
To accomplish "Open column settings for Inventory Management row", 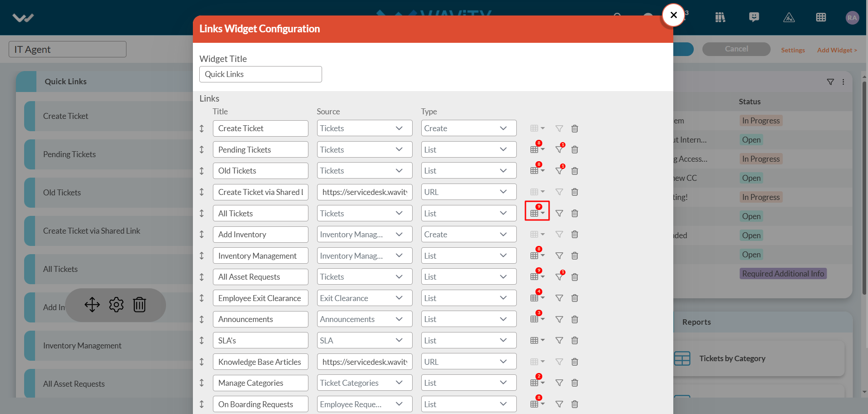I will [x=537, y=255].
